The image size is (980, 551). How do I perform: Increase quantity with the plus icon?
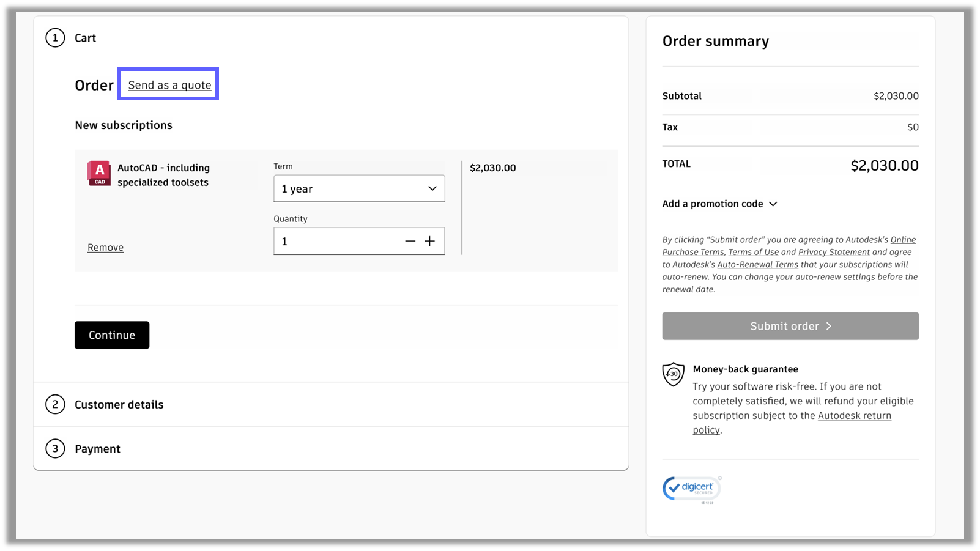[430, 242]
